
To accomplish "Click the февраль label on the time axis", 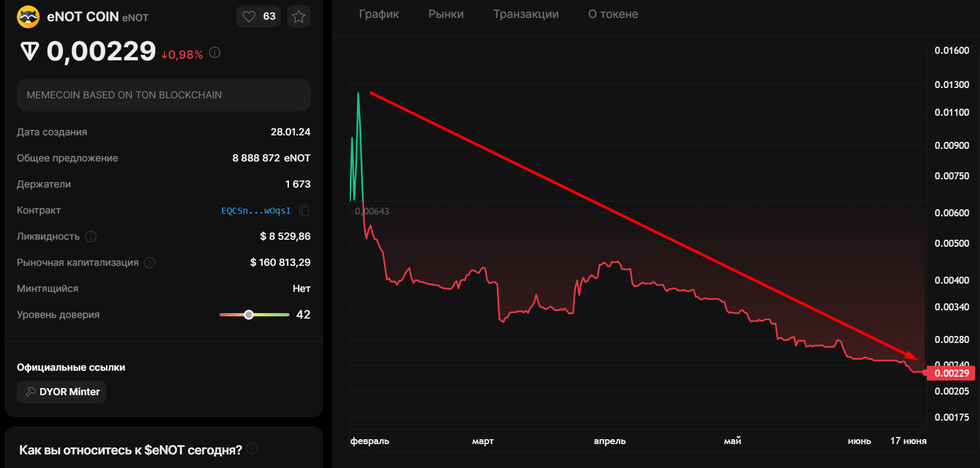I will (370, 441).
